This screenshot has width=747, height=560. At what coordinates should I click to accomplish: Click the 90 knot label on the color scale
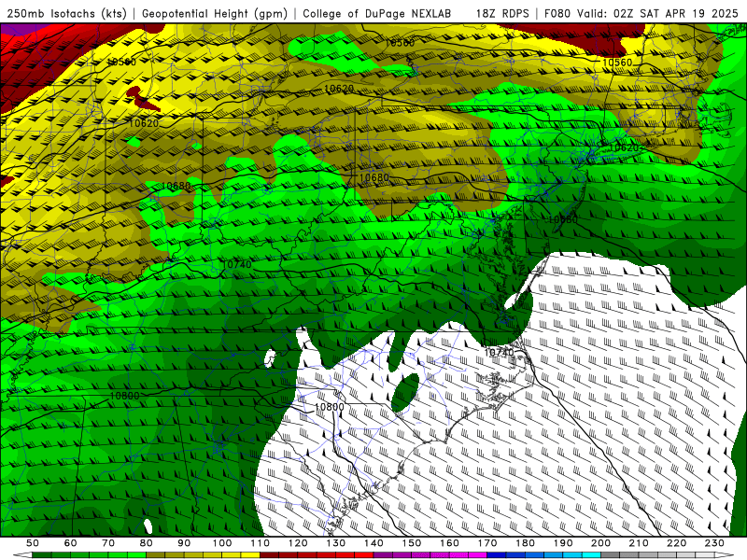[x=184, y=543]
